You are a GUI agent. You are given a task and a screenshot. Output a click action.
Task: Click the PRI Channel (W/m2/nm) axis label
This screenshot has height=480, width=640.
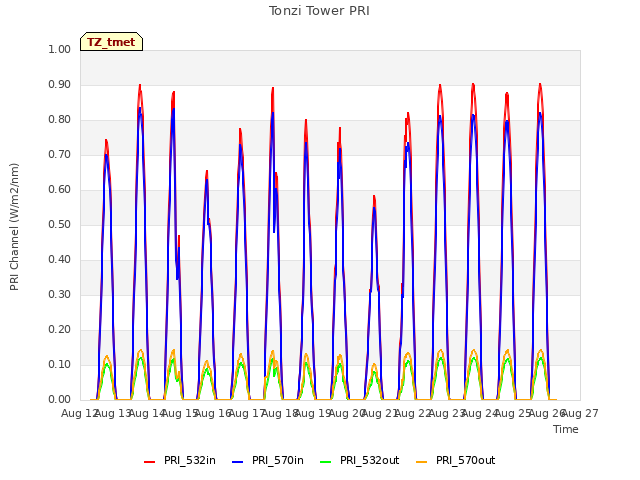point(14,227)
